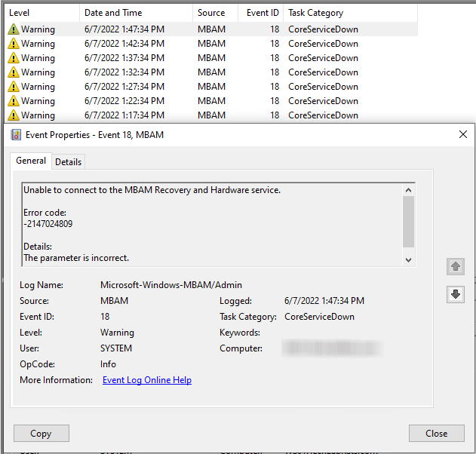Click 'The parameter is incorrect.' text

[x=76, y=258]
